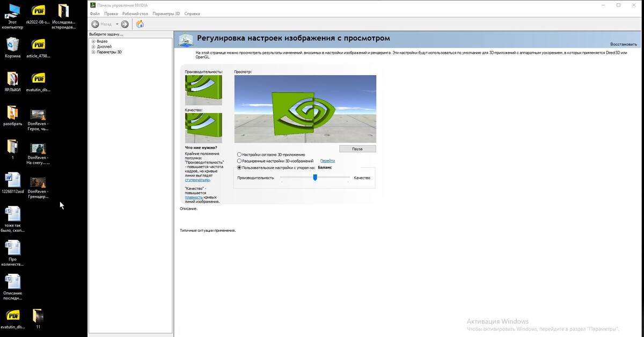The image size is (644, 337).
Task: Open the Recycle Bin desktop icon
Action: (13, 45)
